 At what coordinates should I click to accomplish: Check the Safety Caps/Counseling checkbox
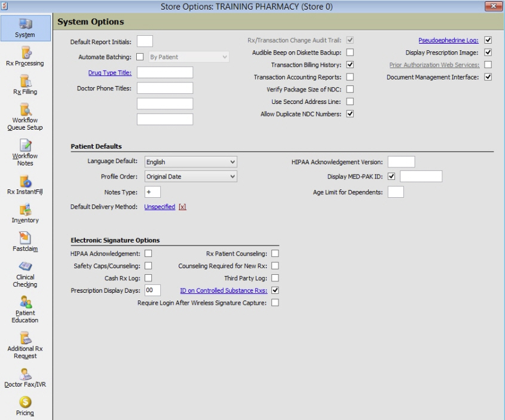(148, 266)
